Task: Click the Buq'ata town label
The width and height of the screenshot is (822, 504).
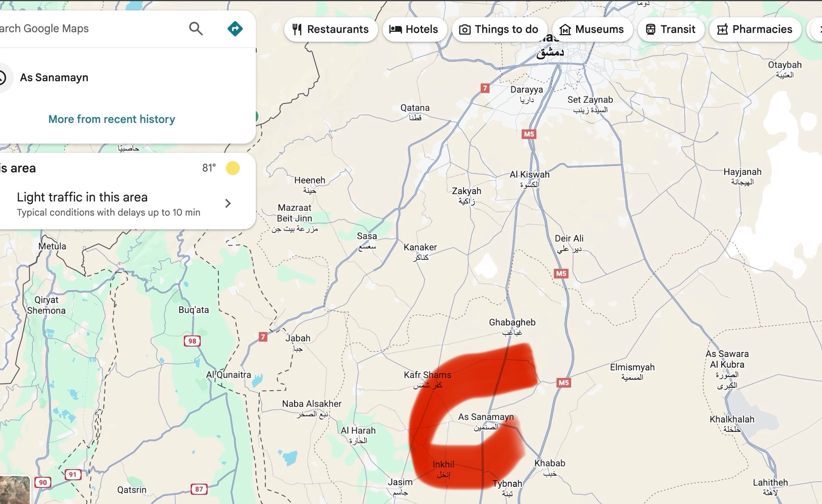Action: pos(194,310)
